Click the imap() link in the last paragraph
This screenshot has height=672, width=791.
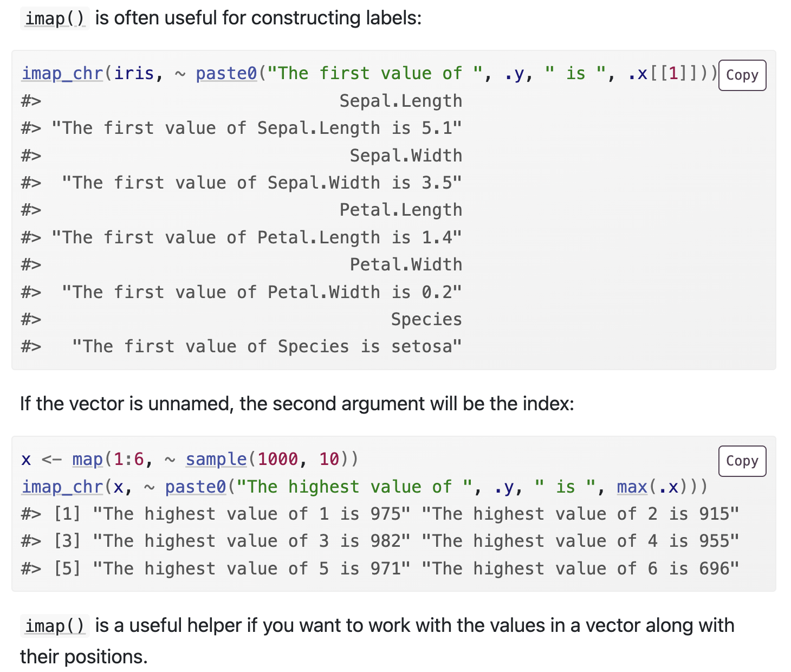55,626
